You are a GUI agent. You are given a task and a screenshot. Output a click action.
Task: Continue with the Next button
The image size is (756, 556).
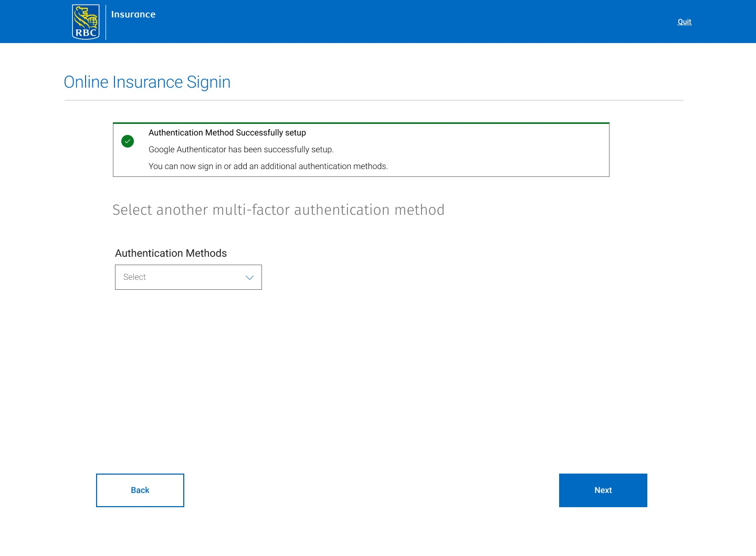[603, 490]
